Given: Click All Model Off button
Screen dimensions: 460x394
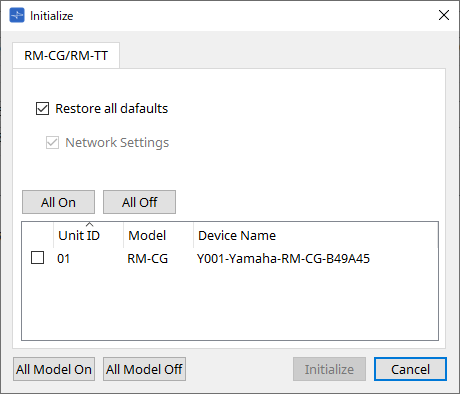Looking at the screenshot, I should pyautogui.click(x=144, y=369).
